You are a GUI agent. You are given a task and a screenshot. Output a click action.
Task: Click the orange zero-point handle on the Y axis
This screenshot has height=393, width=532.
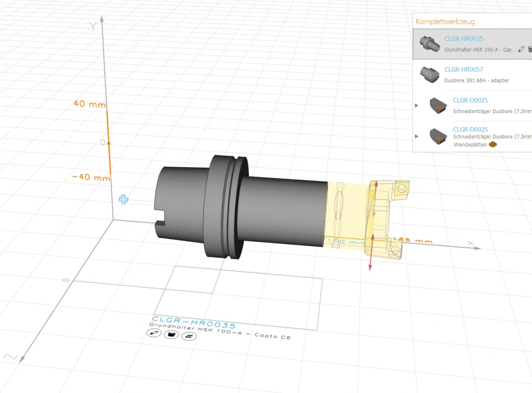coord(109,143)
